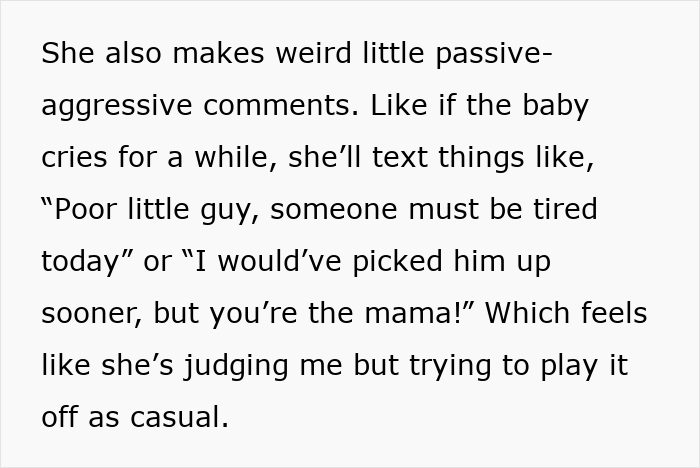Click the word "Poor" opening the quote
Screen dimensions: 700x468
pos(91,209)
